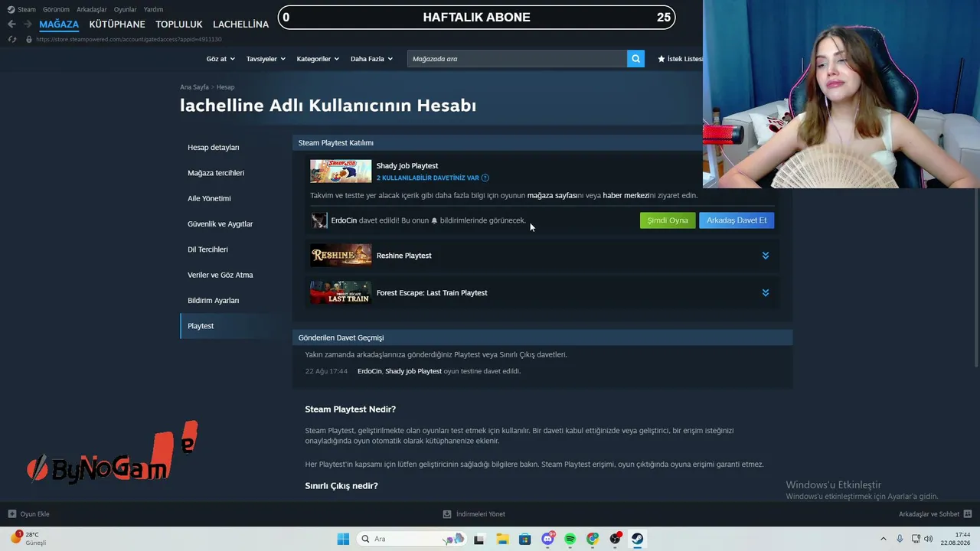
Task: Open the haber merkezi link
Action: point(626,196)
